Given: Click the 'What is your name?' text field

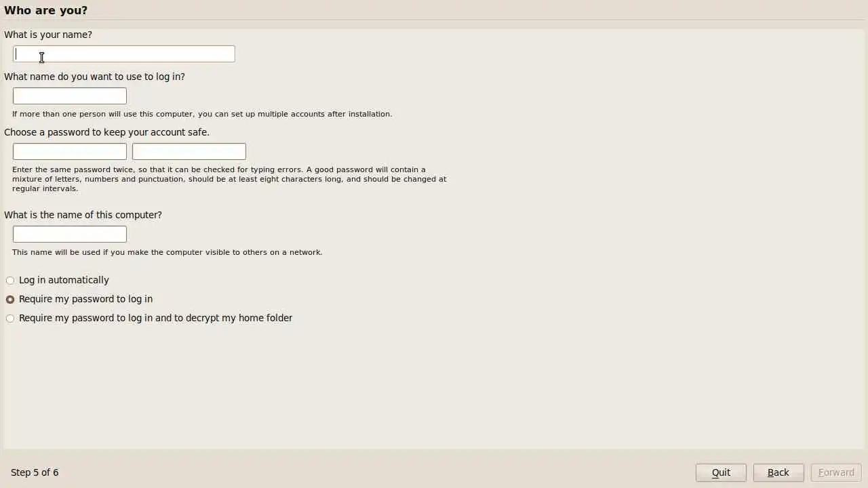Looking at the screenshot, I should click(x=124, y=54).
